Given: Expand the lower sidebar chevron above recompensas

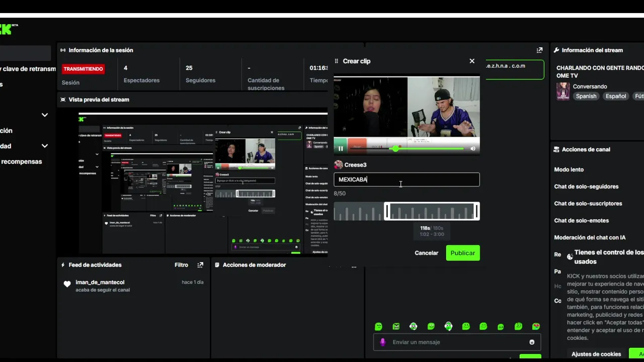Looking at the screenshot, I should (45, 146).
